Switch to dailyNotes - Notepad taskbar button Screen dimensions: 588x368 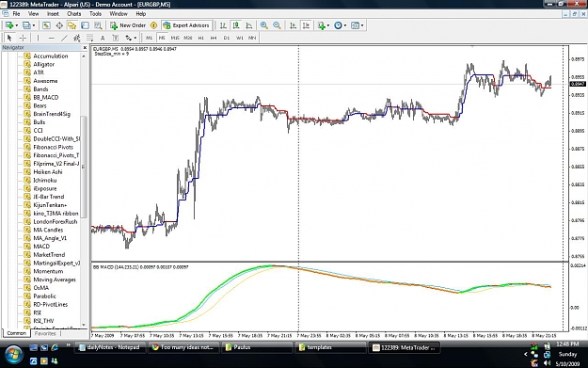tap(109, 347)
